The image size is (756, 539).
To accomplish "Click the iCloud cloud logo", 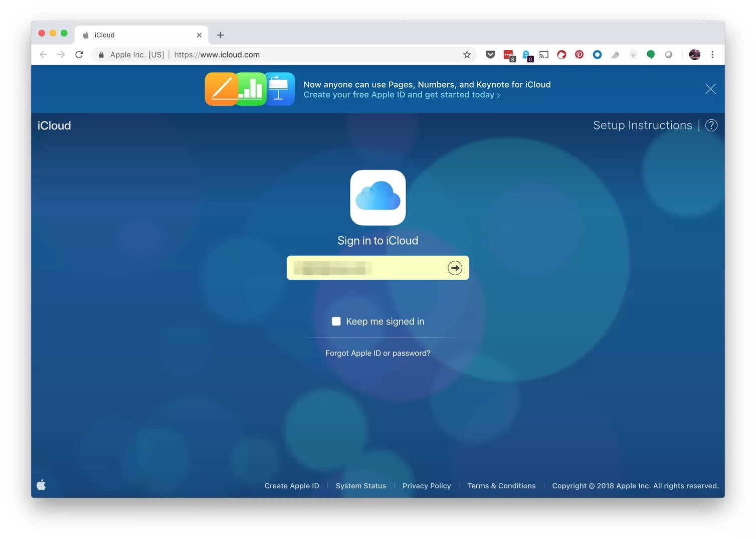I will point(378,198).
